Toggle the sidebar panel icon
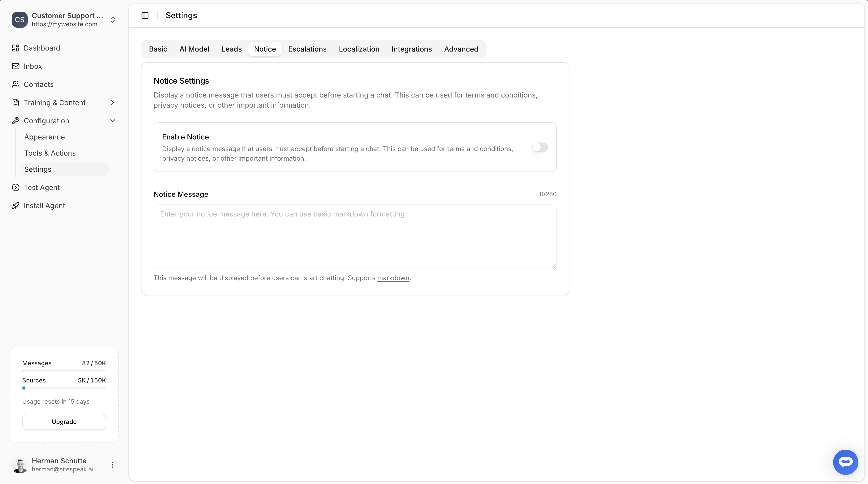Image resolution: width=868 pixels, height=484 pixels. pos(145,15)
